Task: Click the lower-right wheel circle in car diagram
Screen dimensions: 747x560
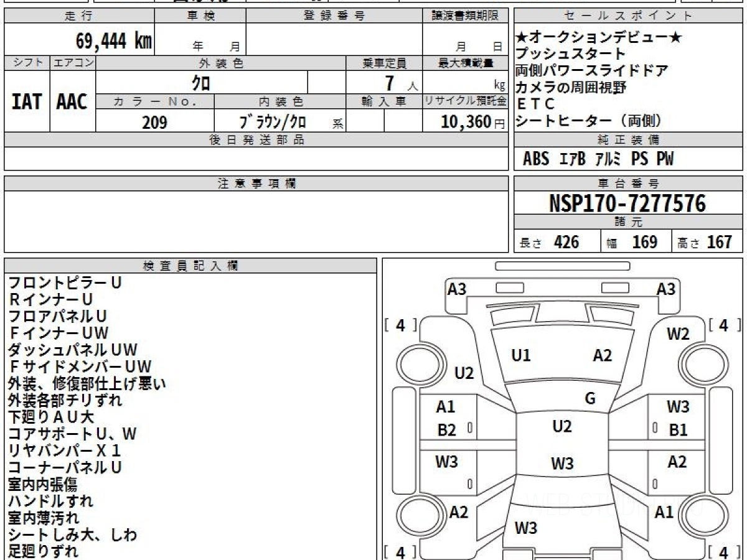Action: tap(698, 516)
